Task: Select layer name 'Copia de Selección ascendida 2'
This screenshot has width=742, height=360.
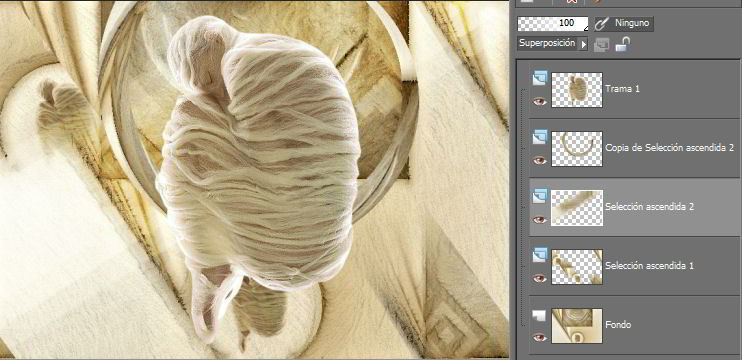Action: pos(670,148)
